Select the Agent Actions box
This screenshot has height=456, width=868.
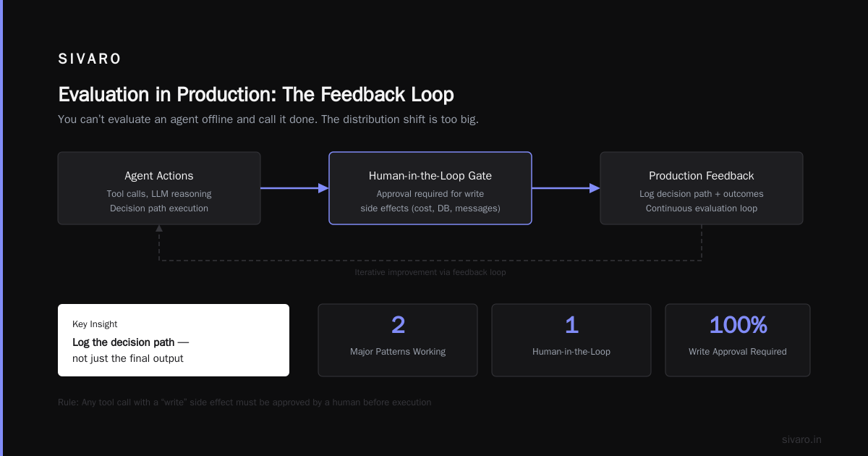tap(159, 188)
